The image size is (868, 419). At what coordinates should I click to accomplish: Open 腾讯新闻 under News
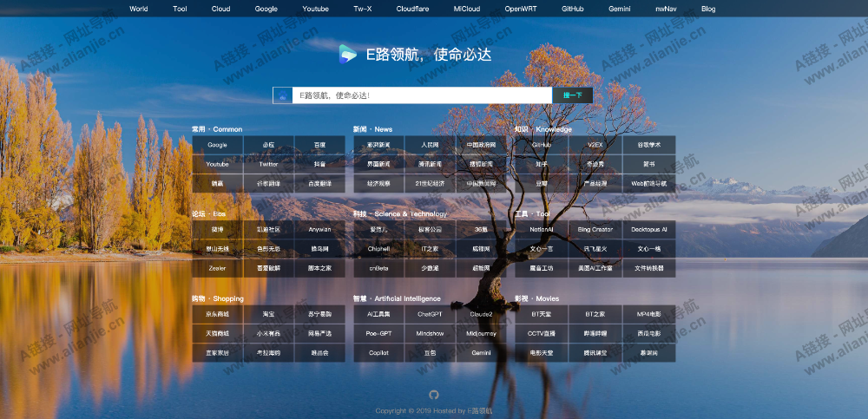tap(430, 164)
